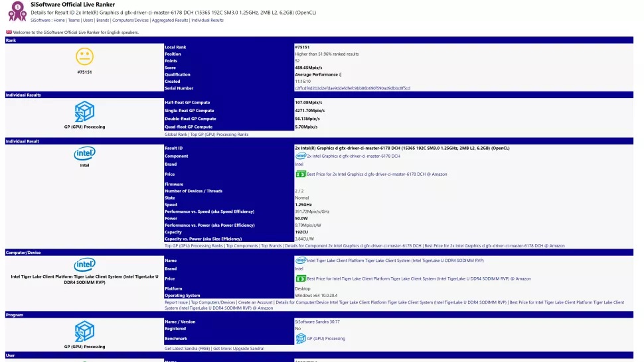Open the 2x Intel Graphics d gfx-driver component link
This screenshot has height=362, width=644.
pos(353,156)
